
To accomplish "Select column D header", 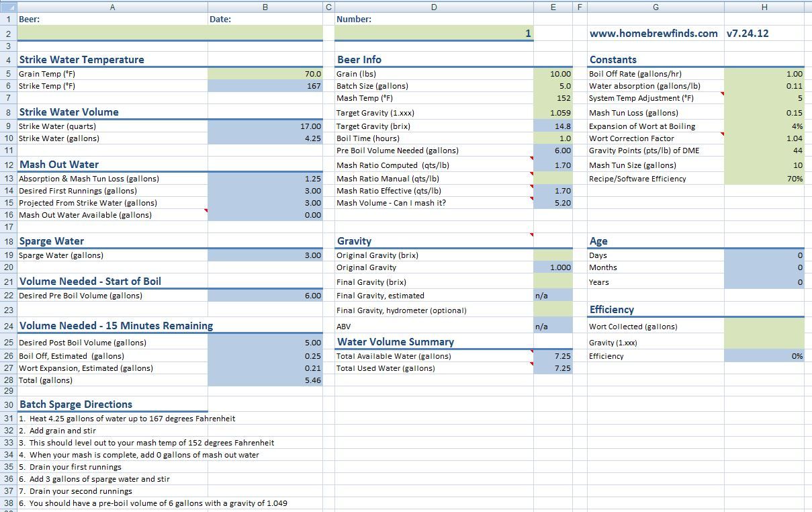I will pyautogui.click(x=434, y=7).
